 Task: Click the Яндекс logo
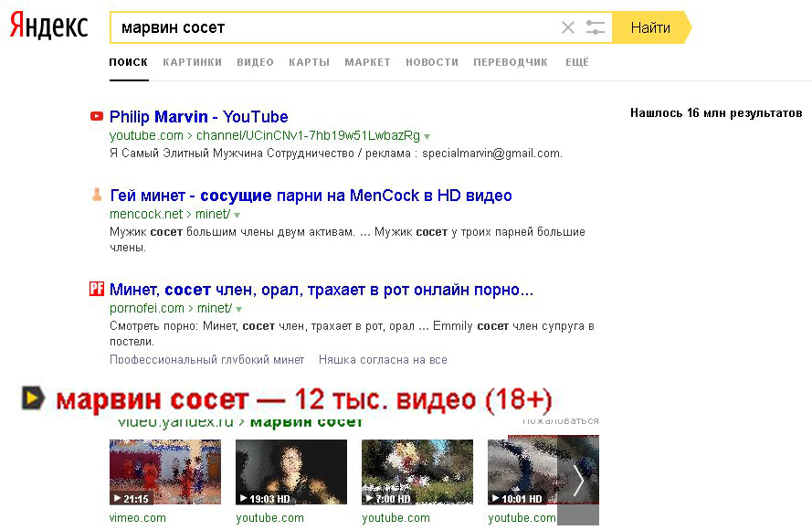pyautogui.click(x=49, y=26)
